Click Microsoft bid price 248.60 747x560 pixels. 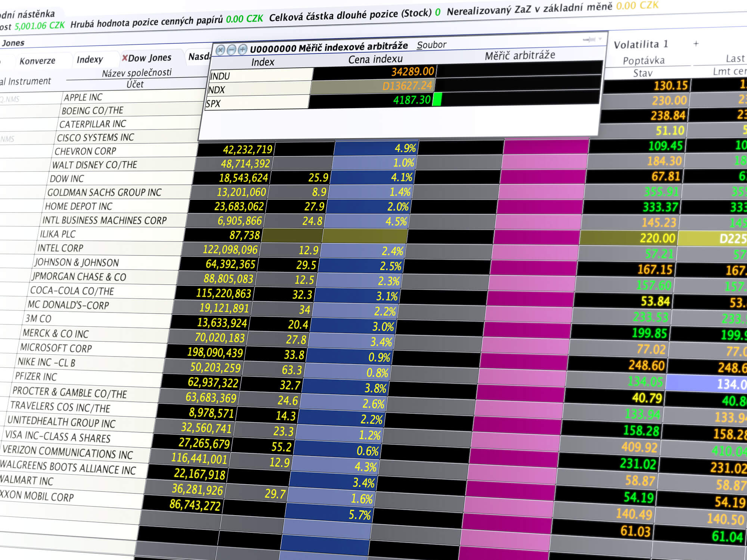tap(647, 365)
